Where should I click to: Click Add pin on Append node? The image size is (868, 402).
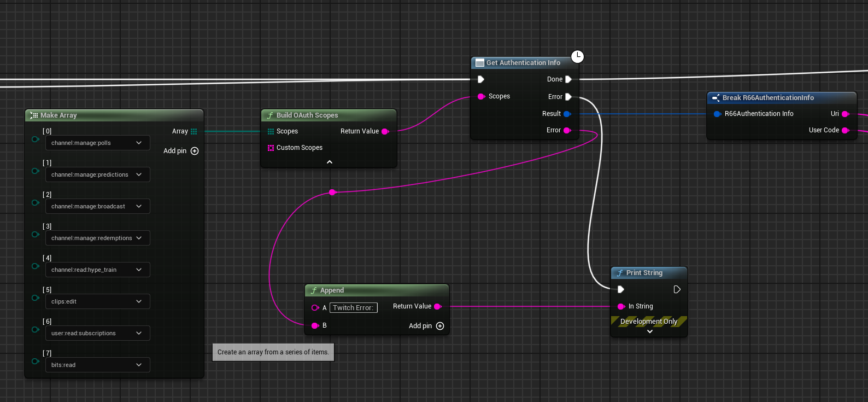pos(426,326)
